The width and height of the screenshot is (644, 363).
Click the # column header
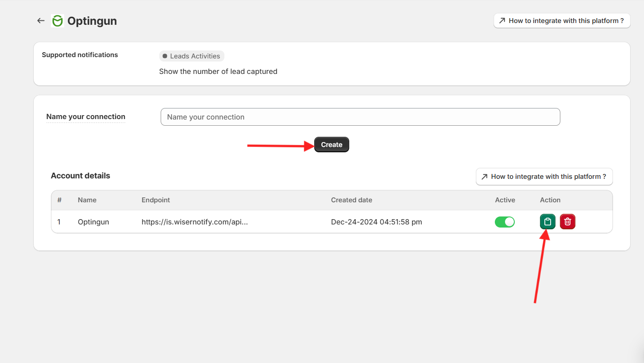pos(59,200)
